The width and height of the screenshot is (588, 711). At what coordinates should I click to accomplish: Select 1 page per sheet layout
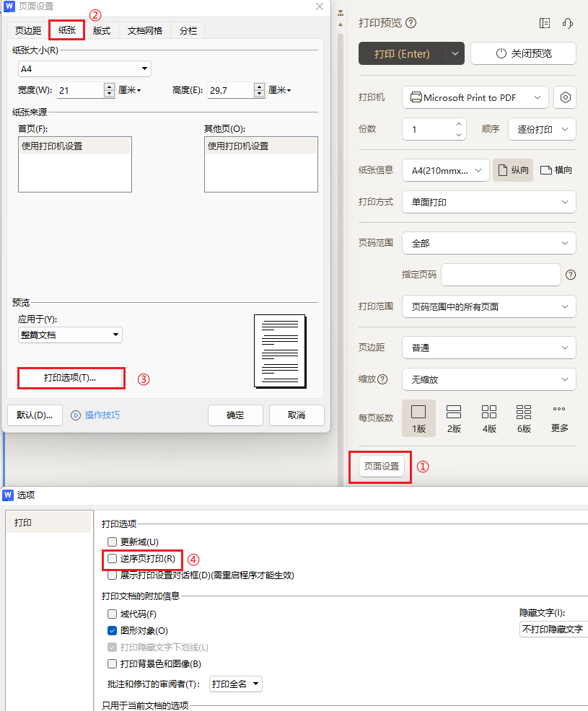pyautogui.click(x=418, y=418)
